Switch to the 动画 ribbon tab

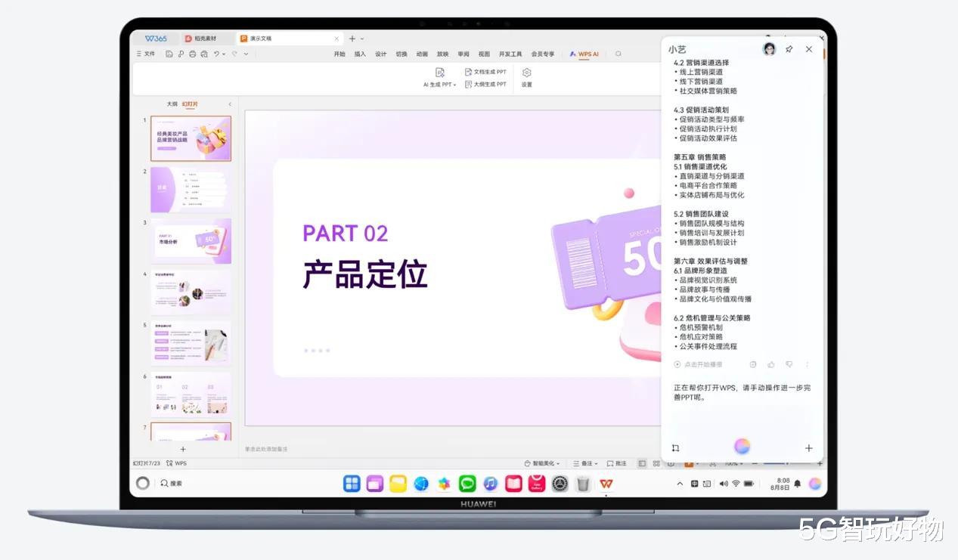coord(422,54)
